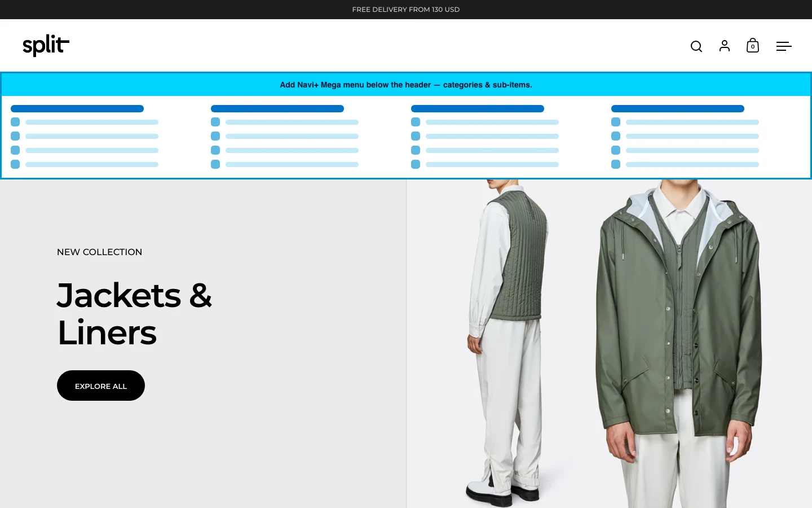Open the search icon
This screenshot has height=508, width=812.
[696, 46]
